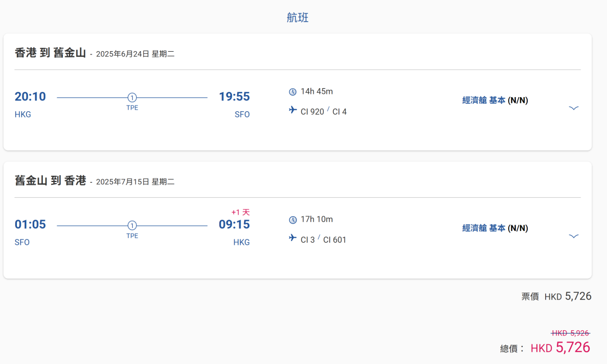The width and height of the screenshot is (607, 364).
Task: Click the 01:05 SFO departure time
Action: (x=30, y=225)
